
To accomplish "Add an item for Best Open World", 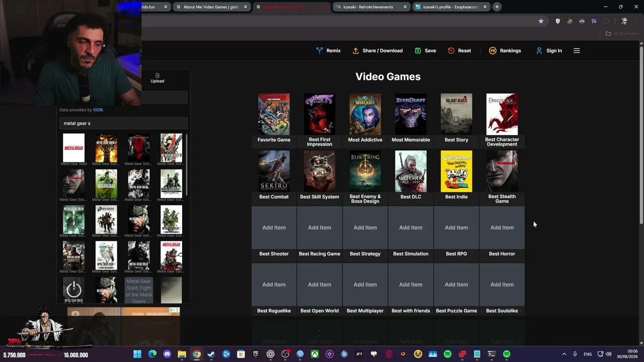I will pos(319,285).
